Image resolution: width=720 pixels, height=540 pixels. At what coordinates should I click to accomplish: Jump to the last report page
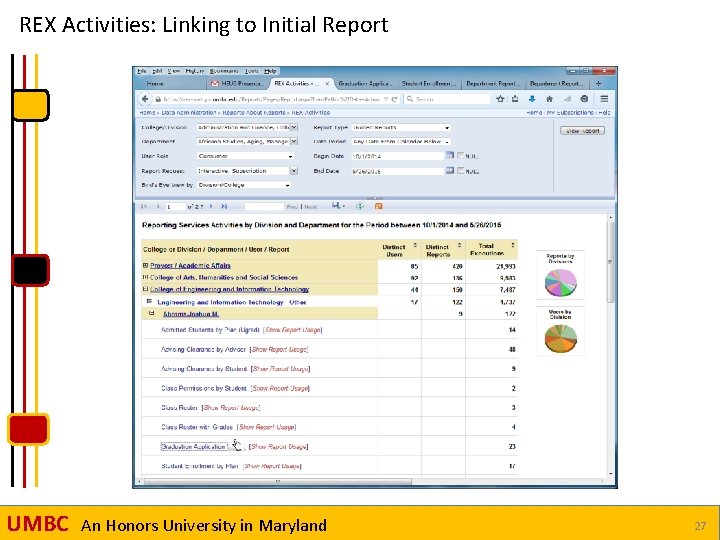point(224,207)
